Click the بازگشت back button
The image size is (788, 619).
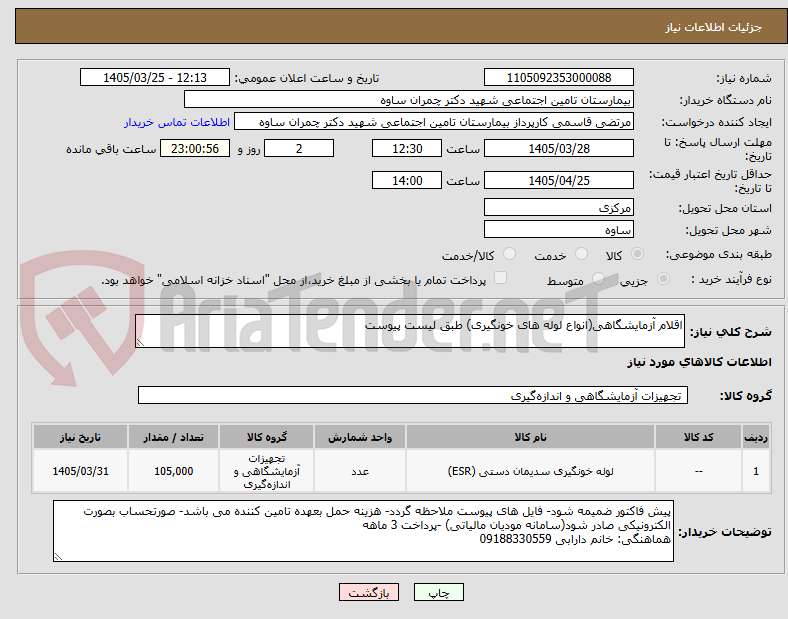369,592
